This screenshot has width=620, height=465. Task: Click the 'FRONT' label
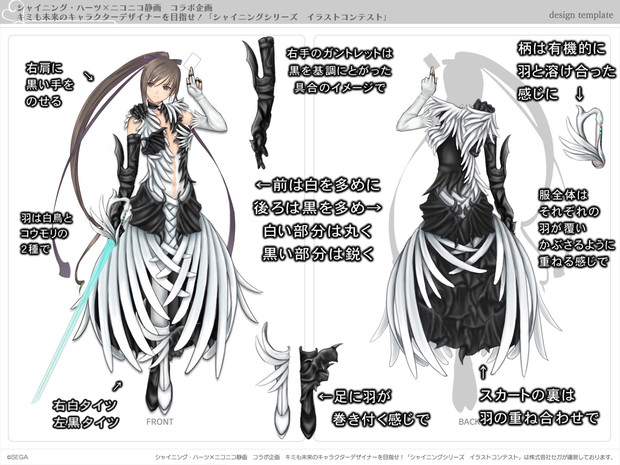(x=160, y=422)
